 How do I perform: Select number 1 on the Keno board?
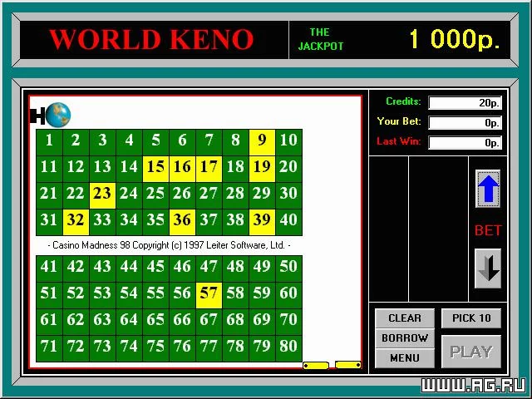click(49, 142)
